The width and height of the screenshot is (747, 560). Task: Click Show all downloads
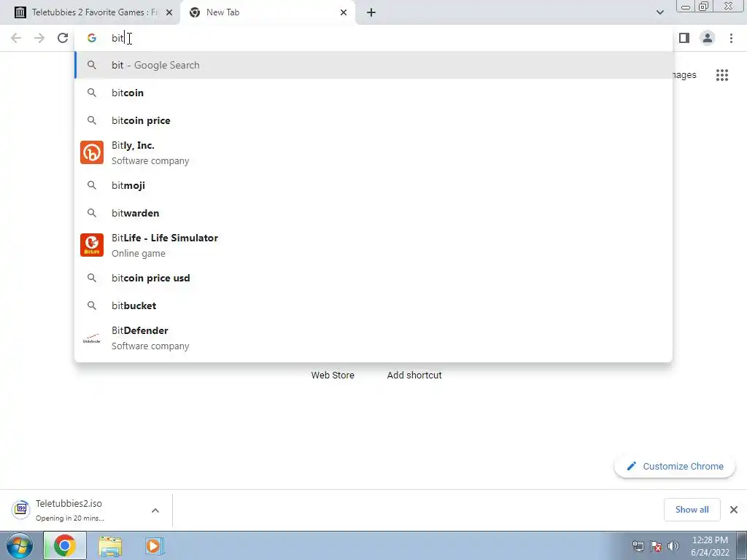[x=692, y=510]
